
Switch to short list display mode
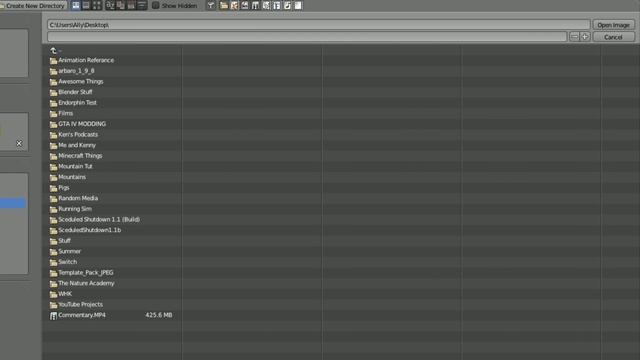pos(76,5)
